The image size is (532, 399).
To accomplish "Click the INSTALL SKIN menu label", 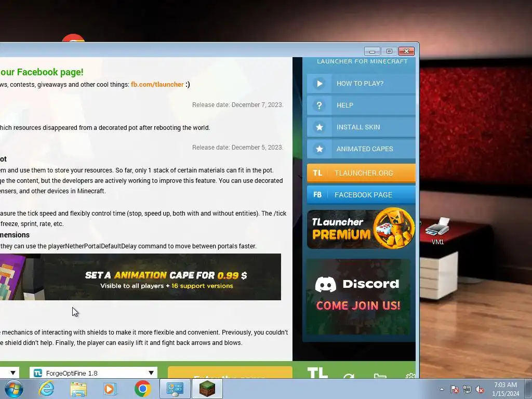I will pyautogui.click(x=358, y=127).
